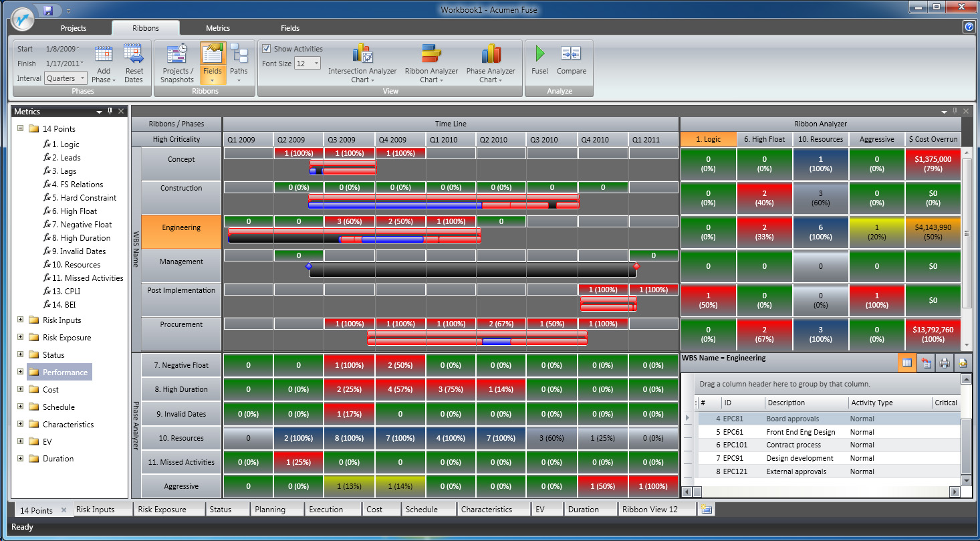
Task: Select the 13. CPLI metric
Action: click(x=61, y=292)
